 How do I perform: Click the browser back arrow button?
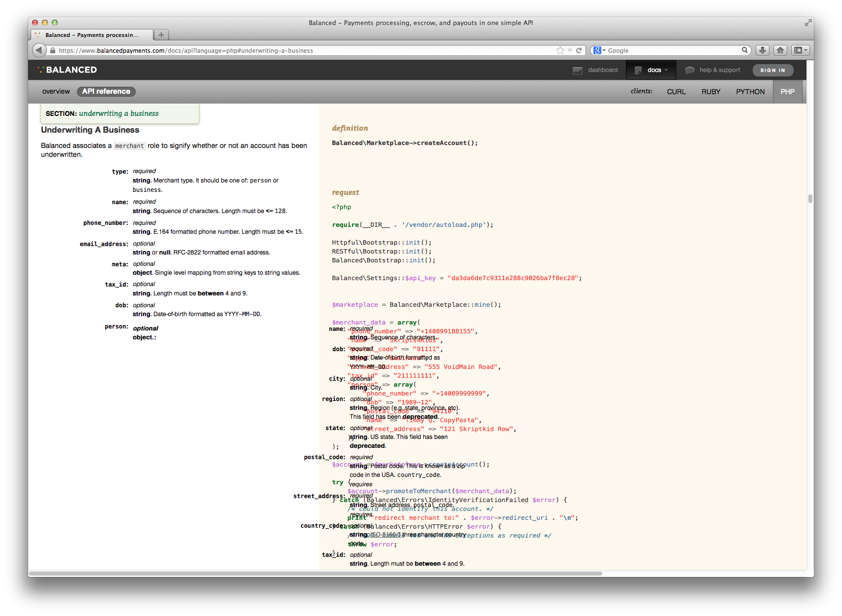39,50
